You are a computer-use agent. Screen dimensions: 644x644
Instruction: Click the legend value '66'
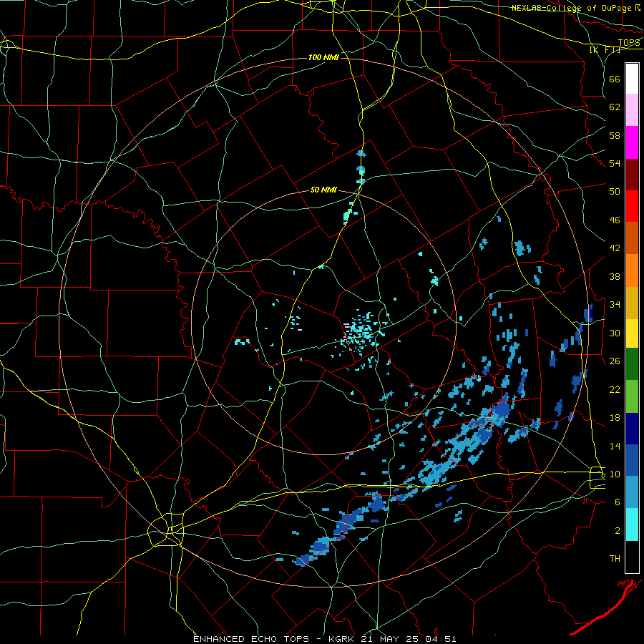click(615, 79)
